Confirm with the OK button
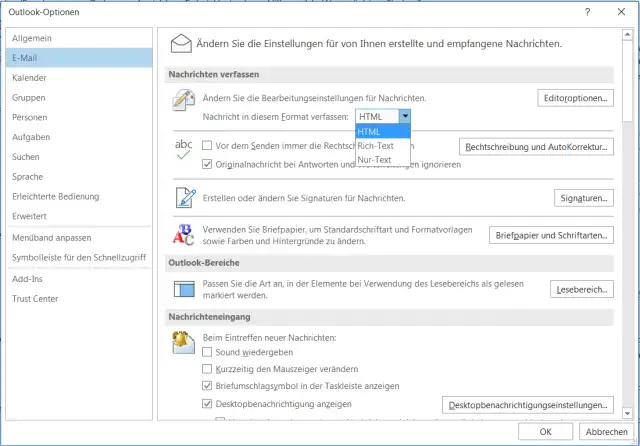This screenshot has height=446, width=640. [x=545, y=431]
